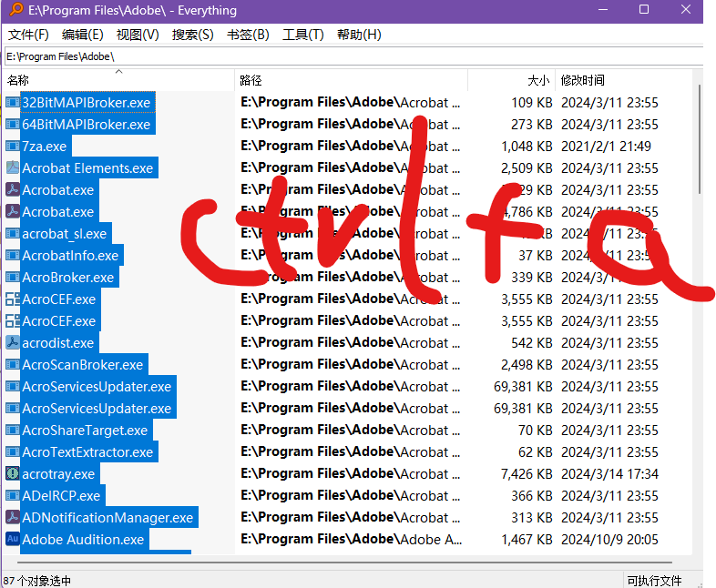Viewport: 716px width, 588px height.
Task: Click the icon of ADelRCP.exe
Action: pos(13,495)
